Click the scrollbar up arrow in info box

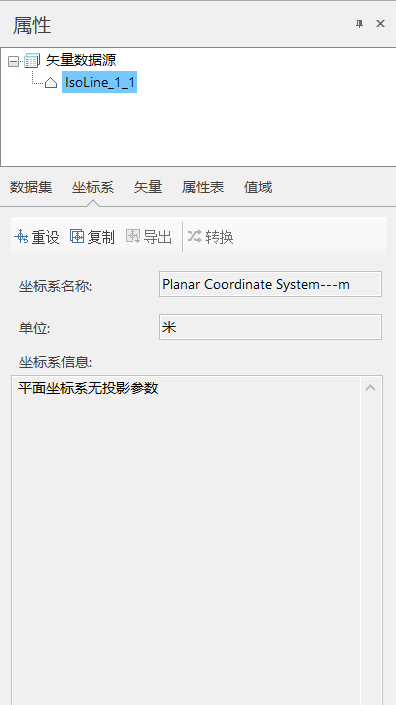coord(370,388)
